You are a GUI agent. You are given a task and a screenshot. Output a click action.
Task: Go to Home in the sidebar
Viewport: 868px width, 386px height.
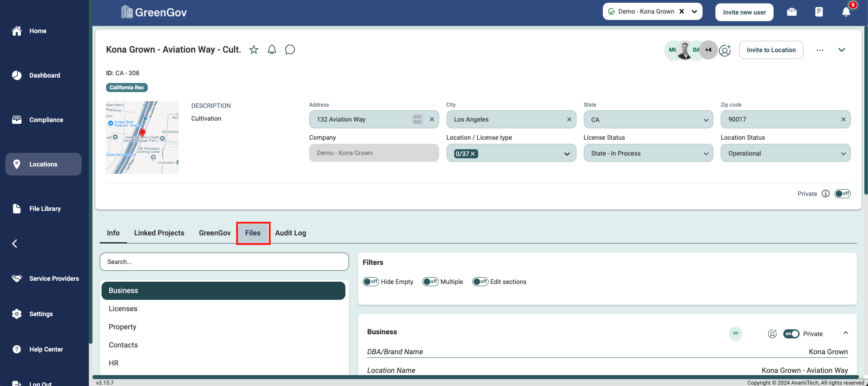29,31
